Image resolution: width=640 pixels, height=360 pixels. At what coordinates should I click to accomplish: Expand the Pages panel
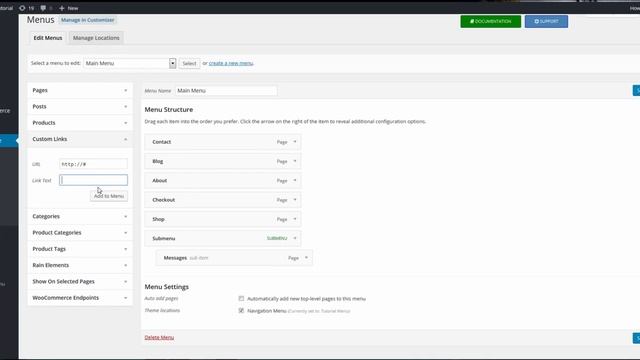click(x=80, y=90)
